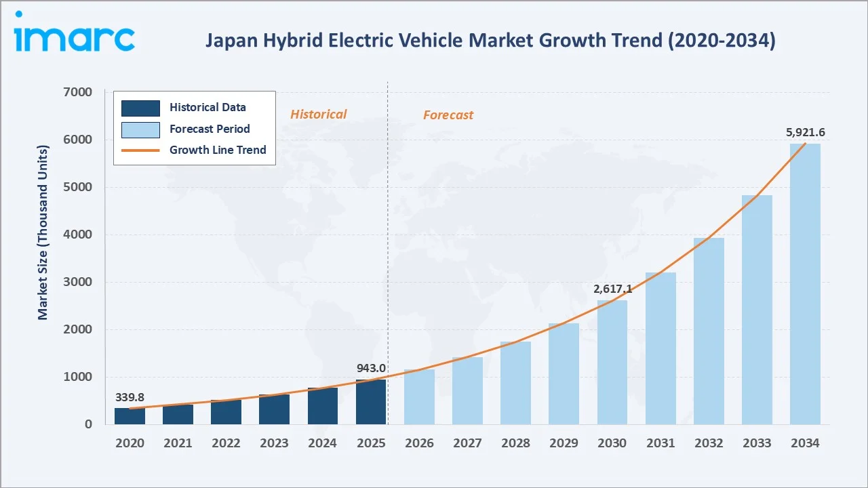Click the 2031 x-axis label
This screenshot has width=868, height=488.
pyautogui.click(x=660, y=443)
